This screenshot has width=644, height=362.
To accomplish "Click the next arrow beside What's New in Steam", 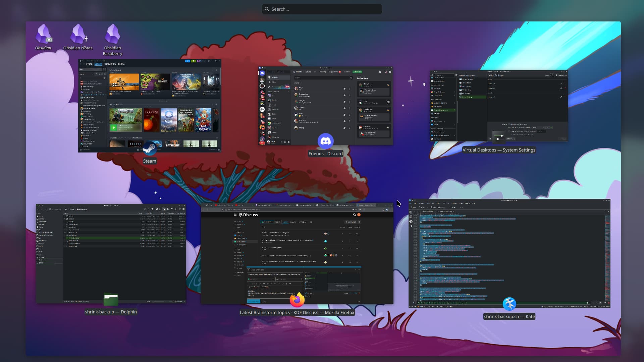I will (x=216, y=70).
